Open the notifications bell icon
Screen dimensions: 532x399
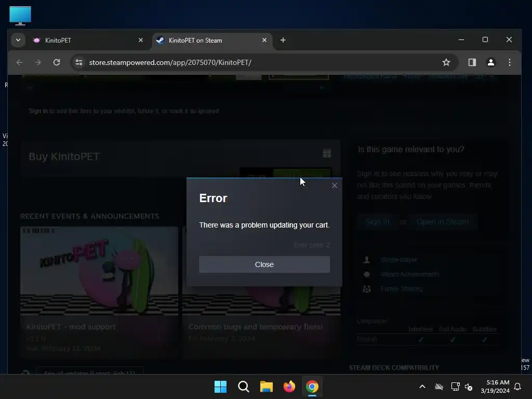click(x=518, y=387)
